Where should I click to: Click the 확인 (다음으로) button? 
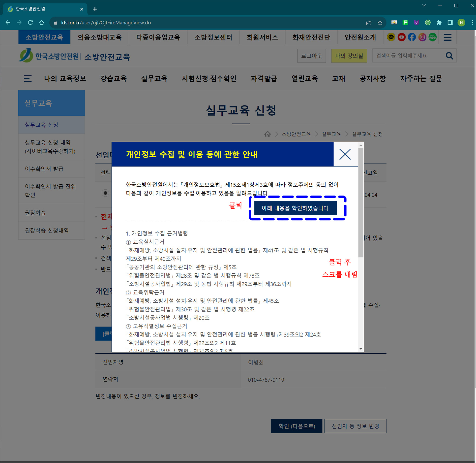tap(297, 426)
